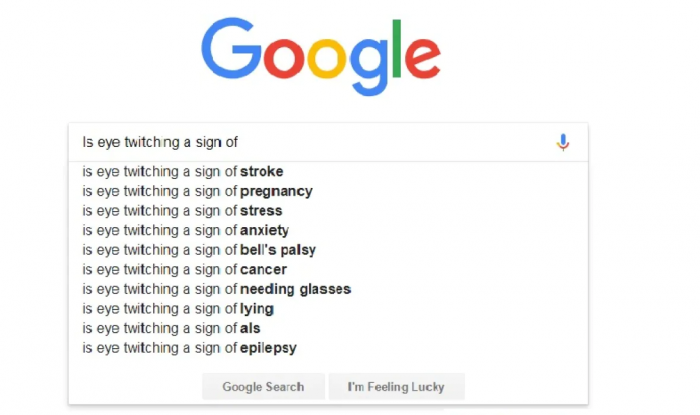Choose the 'pregnancy' search suggestion

[197, 191]
